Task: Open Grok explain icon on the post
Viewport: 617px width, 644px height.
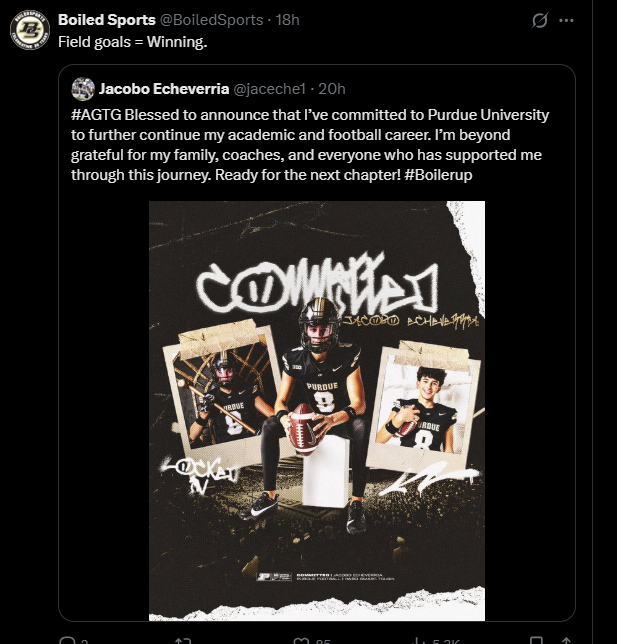Action: [x=540, y=20]
